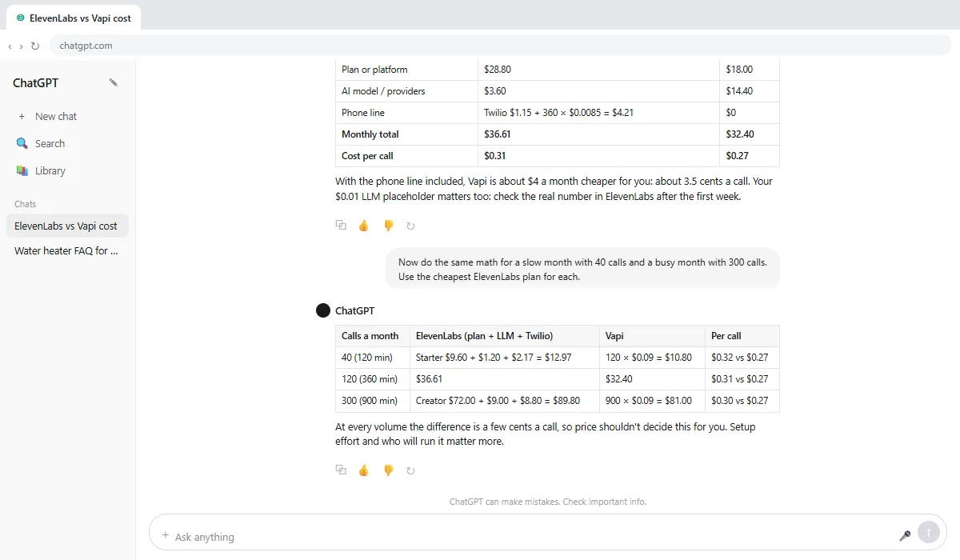Click the 40 (120 min) table cell

(372, 358)
